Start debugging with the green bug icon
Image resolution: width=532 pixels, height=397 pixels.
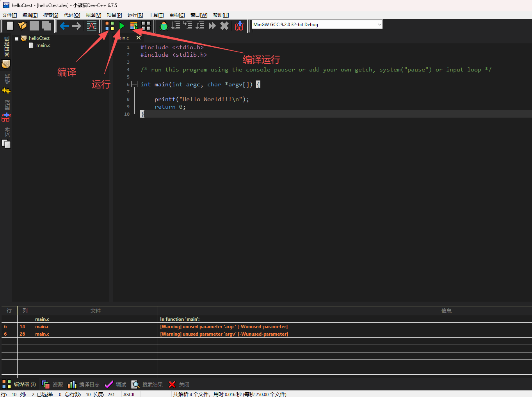[164, 26]
